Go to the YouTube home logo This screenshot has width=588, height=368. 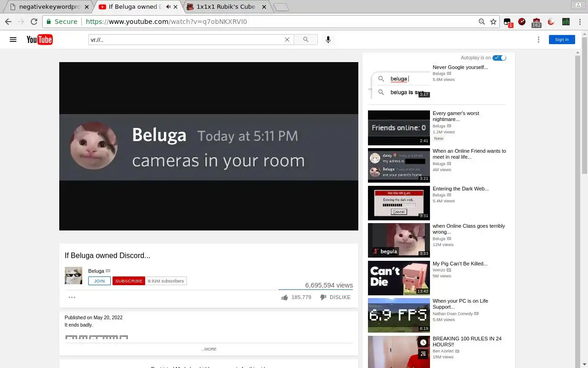40,40
